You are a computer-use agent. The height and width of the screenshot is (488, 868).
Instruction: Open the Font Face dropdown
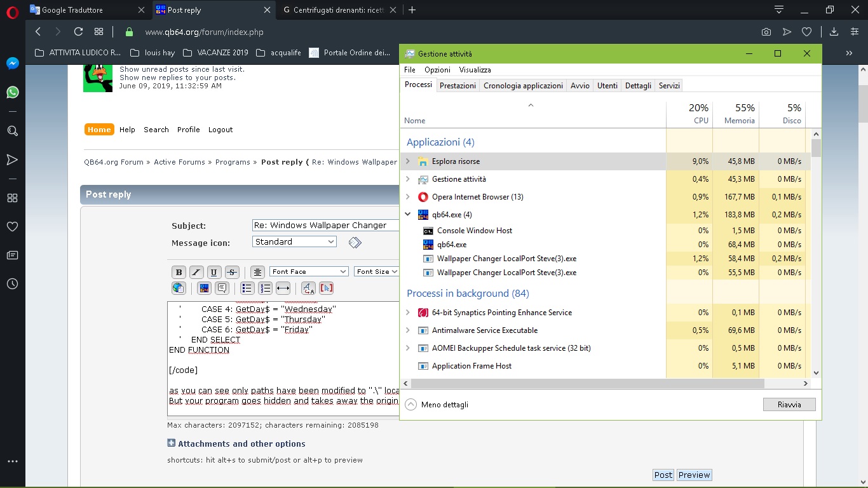tap(309, 271)
